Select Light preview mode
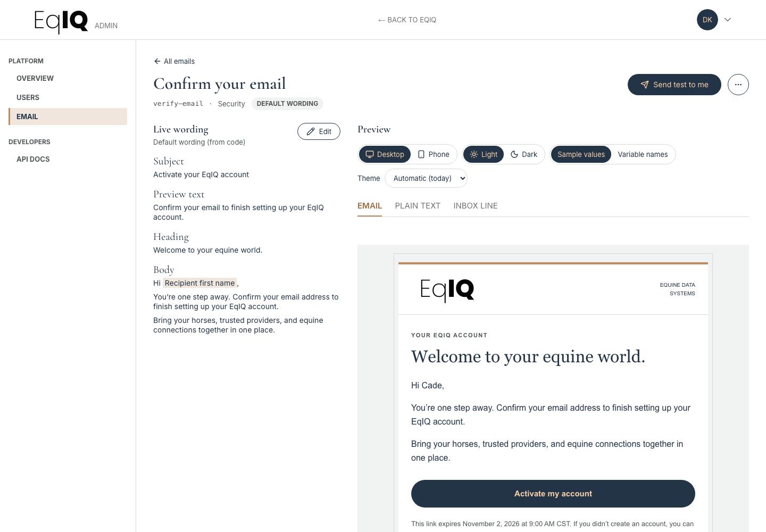 (x=483, y=154)
